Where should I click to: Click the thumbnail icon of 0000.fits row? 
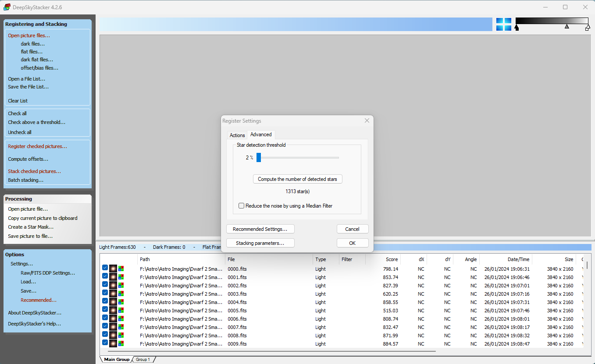[113, 269]
